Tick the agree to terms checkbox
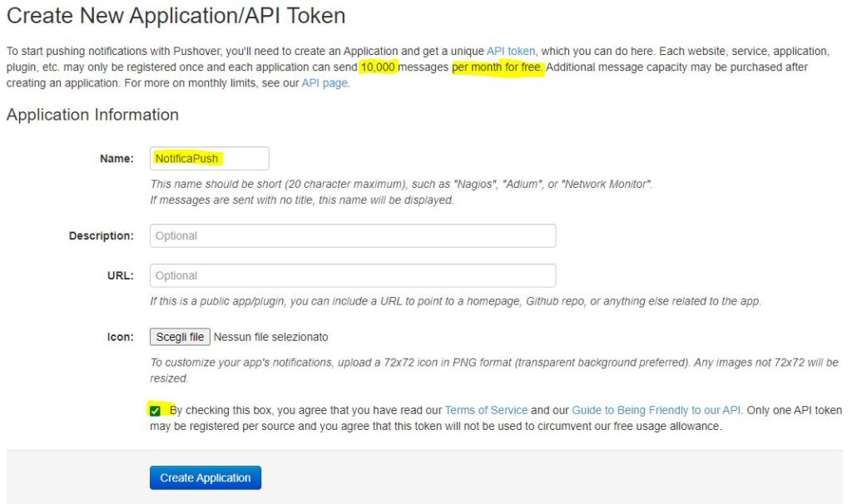 click(x=156, y=410)
